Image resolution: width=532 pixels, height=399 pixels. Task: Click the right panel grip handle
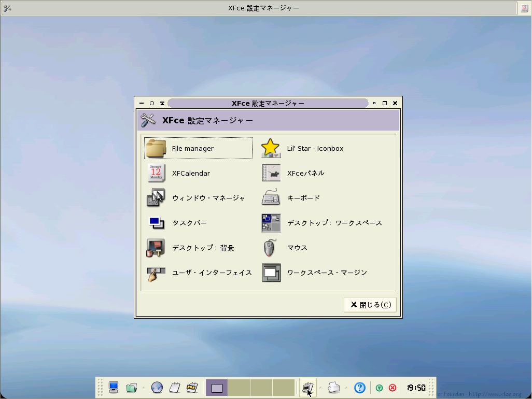[431, 387]
